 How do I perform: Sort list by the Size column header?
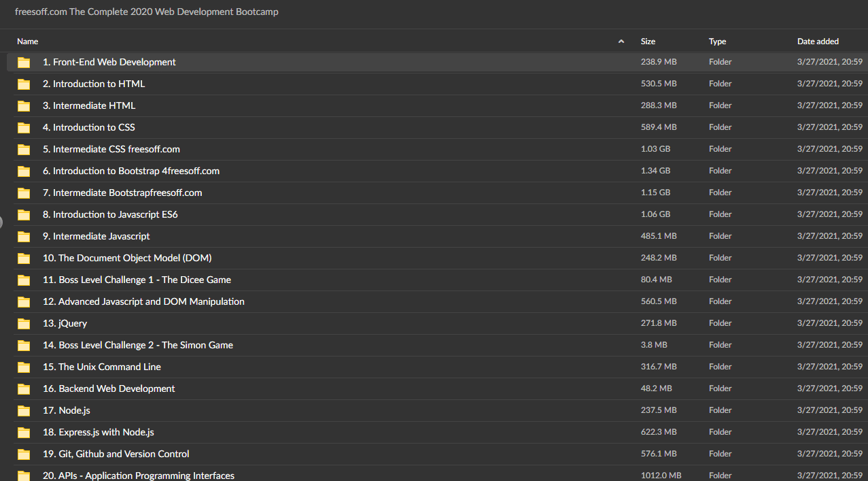648,42
